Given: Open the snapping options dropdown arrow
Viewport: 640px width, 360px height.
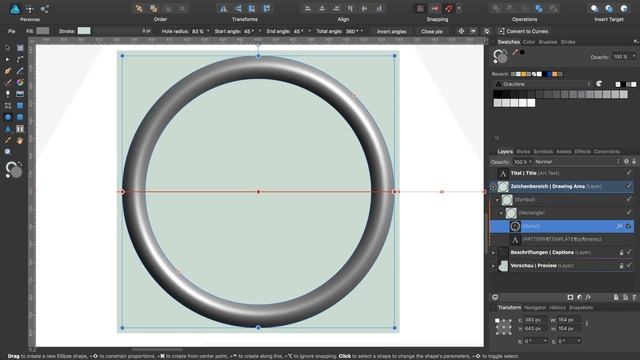Looking at the screenshot, I should click(x=459, y=9).
